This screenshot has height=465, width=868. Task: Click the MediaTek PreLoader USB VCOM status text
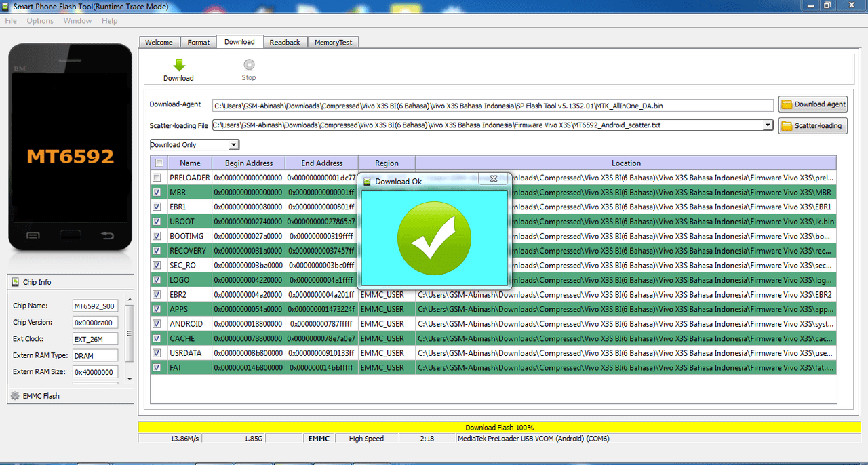(532, 439)
